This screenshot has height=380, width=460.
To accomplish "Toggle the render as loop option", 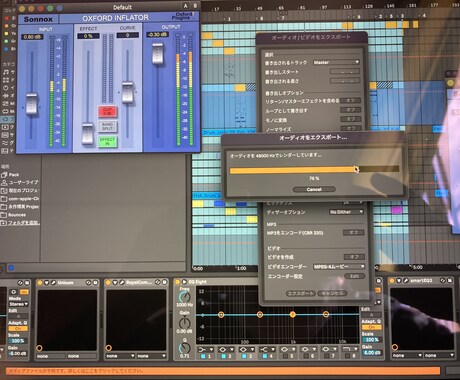I will tap(350, 110).
